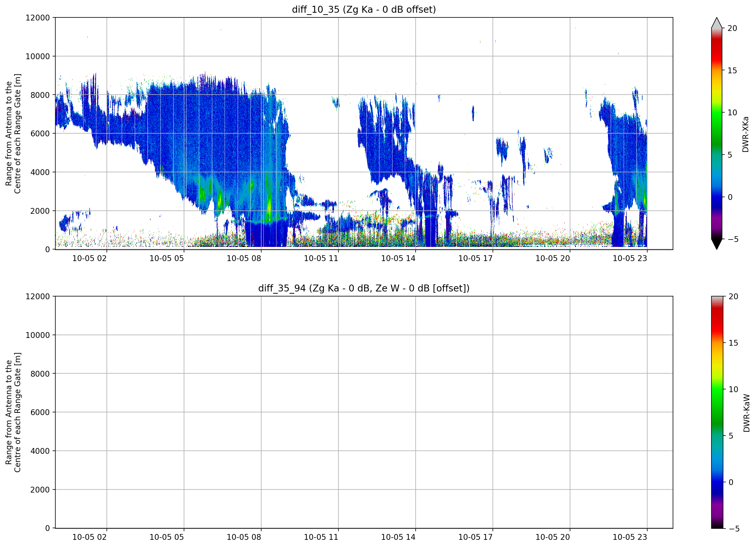The image size is (756, 547).
Task: Click the '10-05 11' tick under diff_10_35 plot
Action: pos(321,259)
